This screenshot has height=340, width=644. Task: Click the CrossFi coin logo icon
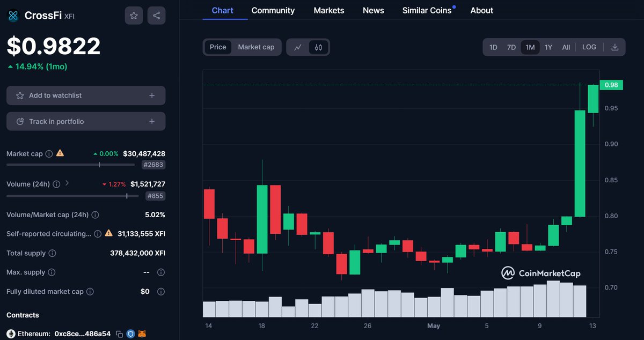pyautogui.click(x=13, y=16)
